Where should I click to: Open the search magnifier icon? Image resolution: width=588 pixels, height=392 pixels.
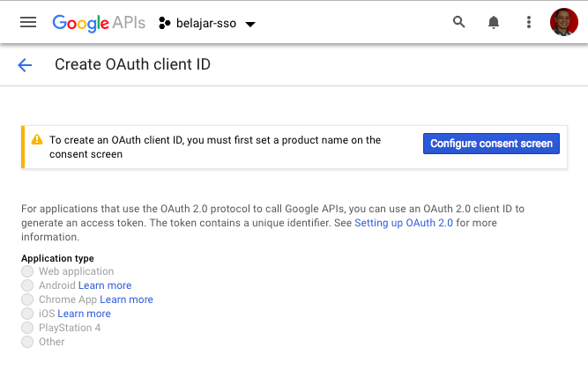(458, 22)
